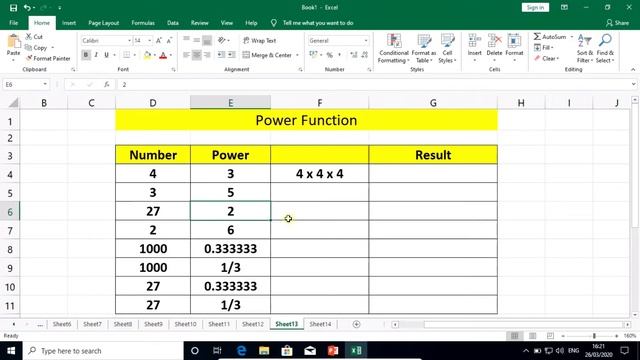Open the Sheet14 worksheet tab

click(320, 324)
